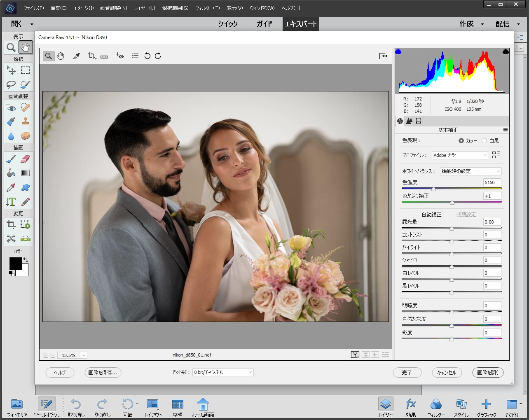Open the フィルター(T) menu
Screen dimensions: 529x420
207,8
